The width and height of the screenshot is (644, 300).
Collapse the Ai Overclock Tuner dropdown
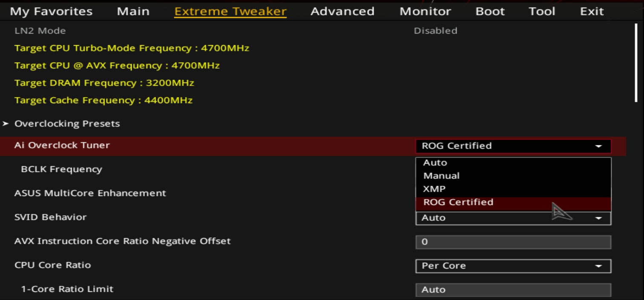coord(513,146)
